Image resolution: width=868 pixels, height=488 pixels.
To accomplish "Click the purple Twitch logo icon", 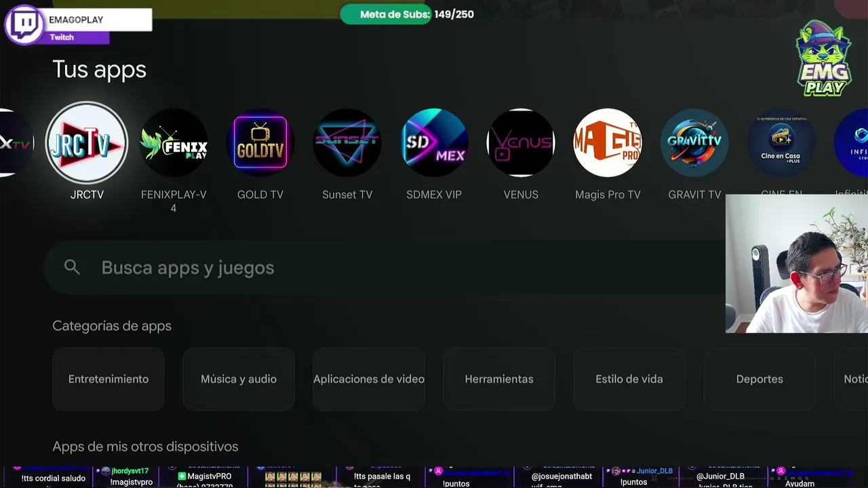I will tap(24, 26).
